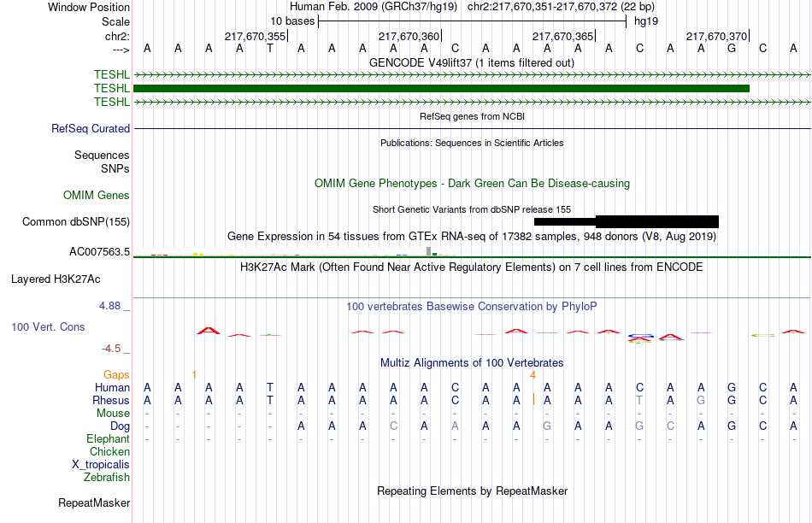Click the AC007563.5 GTEx expression bar chart
Screen dimensions: 812x523
(295, 251)
